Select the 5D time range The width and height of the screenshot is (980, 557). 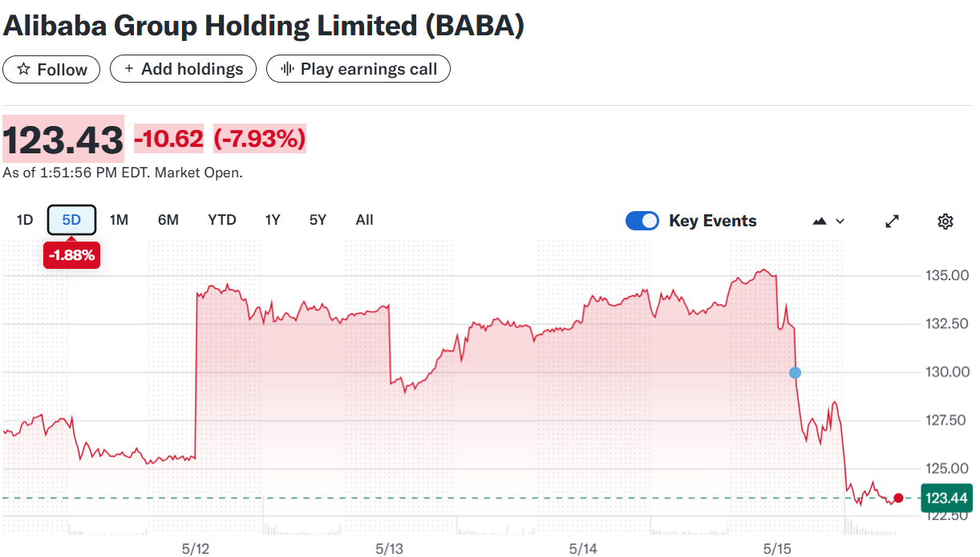[71, 220]
